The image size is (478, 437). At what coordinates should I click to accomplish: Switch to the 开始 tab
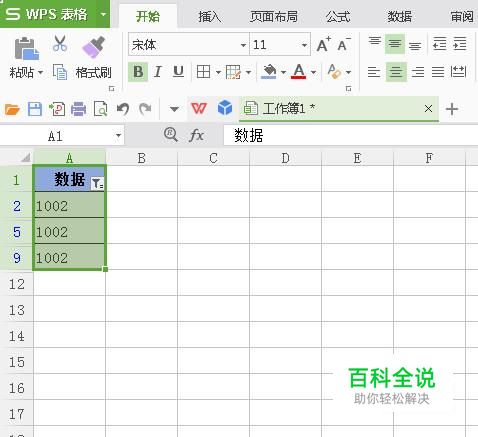(148, 16)
